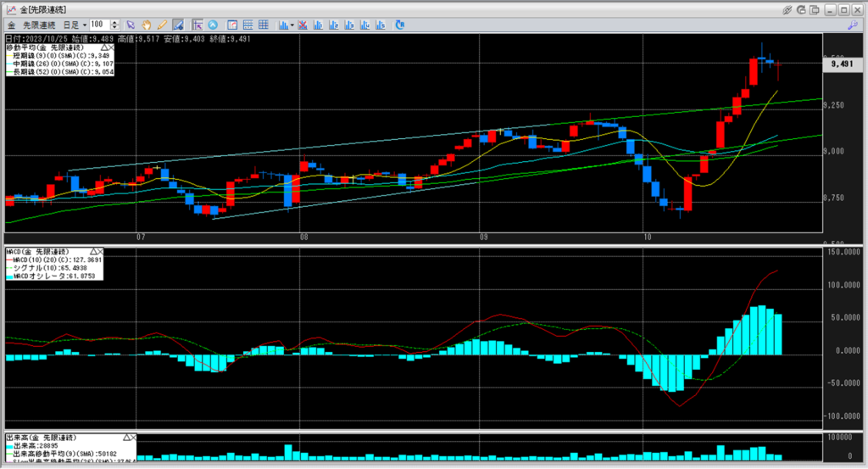This screenshot has height=469, width=868.
Task: Toggle the trendline drawing mode button
Action: click(178, 25)
